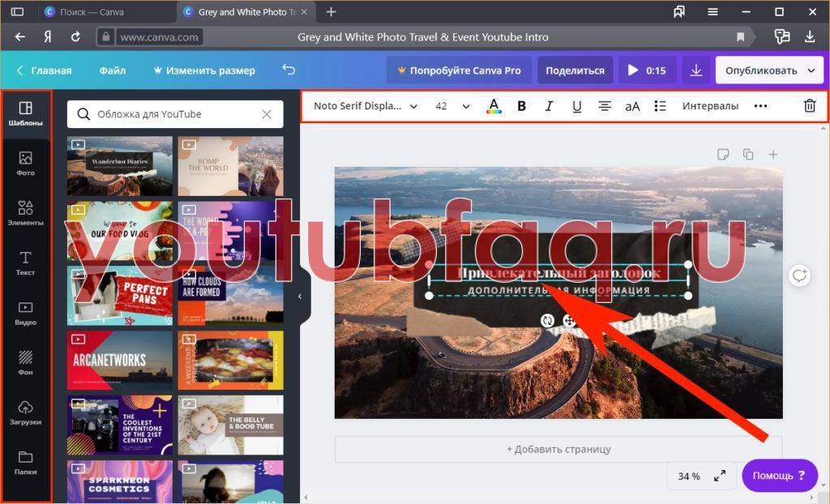Open the Elements (Элементы) sidebar panel
830x504 pixels.
click(26, 213)
